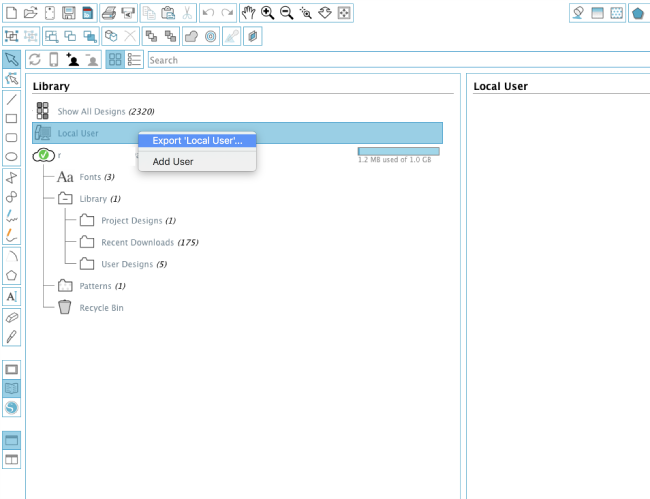The image size is (650, 499).
Task: Switch library to list view
Action: tap(134, 60)
